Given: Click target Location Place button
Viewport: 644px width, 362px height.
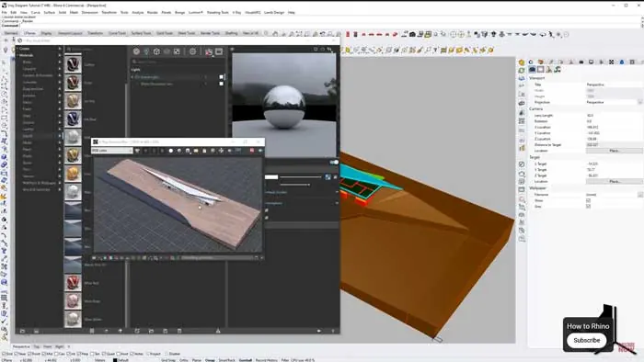Looking at the screenshot, I should click(614, 181).
